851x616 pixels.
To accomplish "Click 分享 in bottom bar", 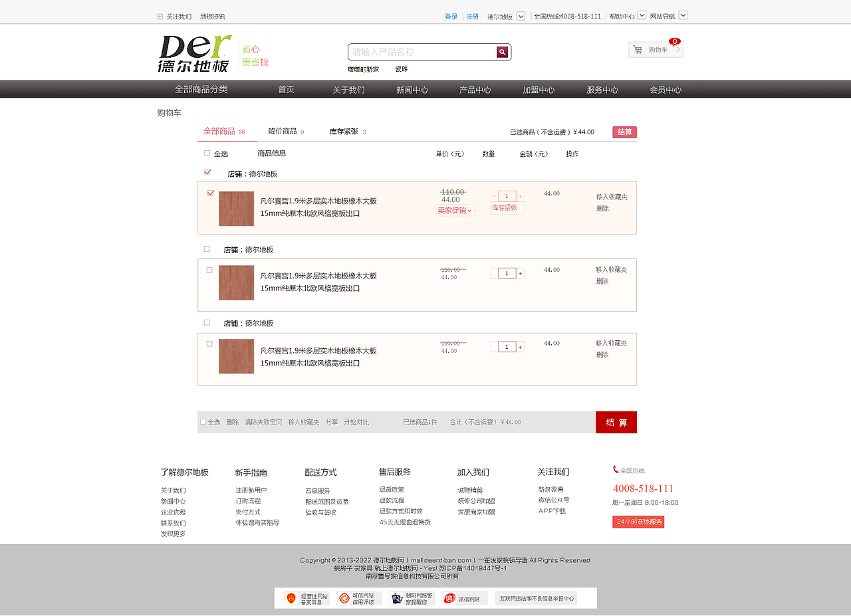I will point(332,422).
